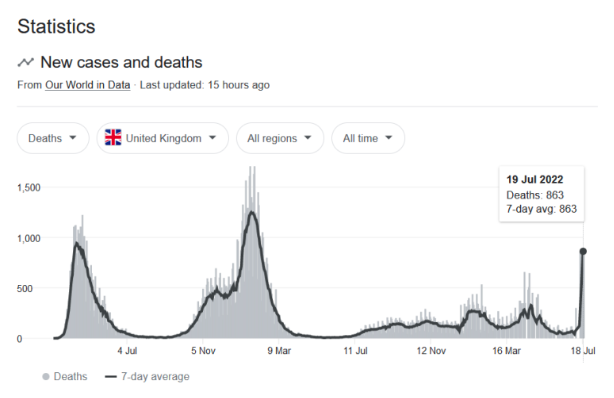This screenshot has height=398, width=614.
Task: Click the 7-day average legend line icon
Action: [x=111, y=377]
